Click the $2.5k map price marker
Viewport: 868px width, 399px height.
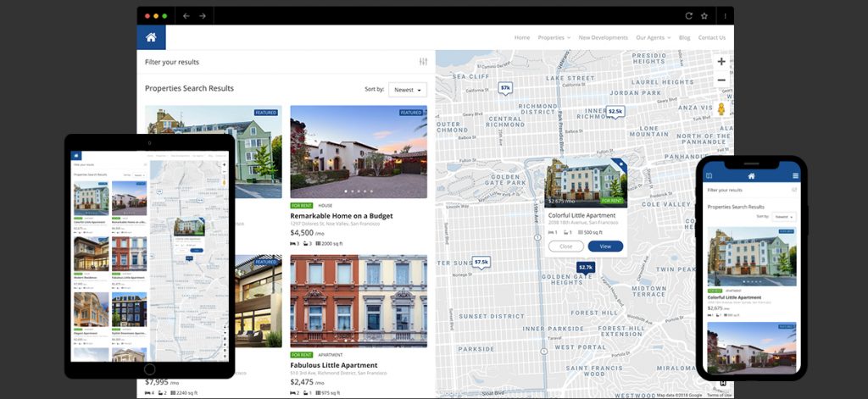615,113
